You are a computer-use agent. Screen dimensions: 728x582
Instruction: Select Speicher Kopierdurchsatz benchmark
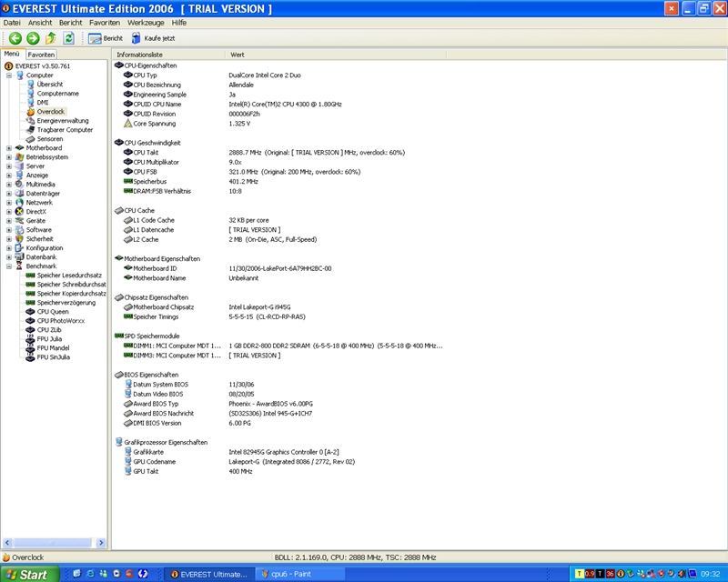[71, 294]
